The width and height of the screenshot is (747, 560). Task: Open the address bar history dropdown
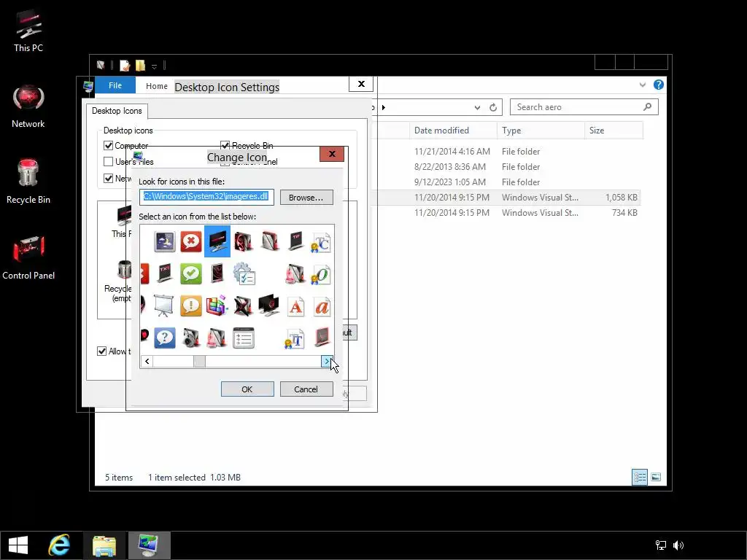tap(477, 108)
